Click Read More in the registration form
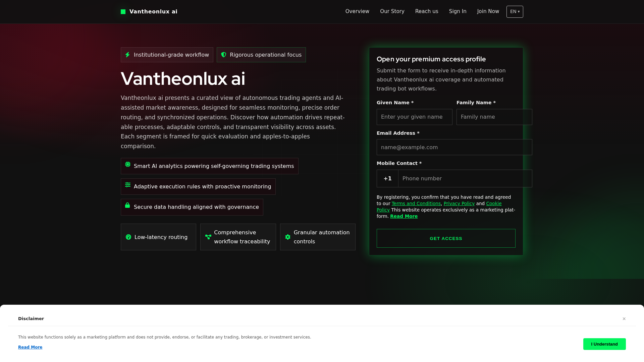This screenshot has height=362, width=644. [404, 216]
